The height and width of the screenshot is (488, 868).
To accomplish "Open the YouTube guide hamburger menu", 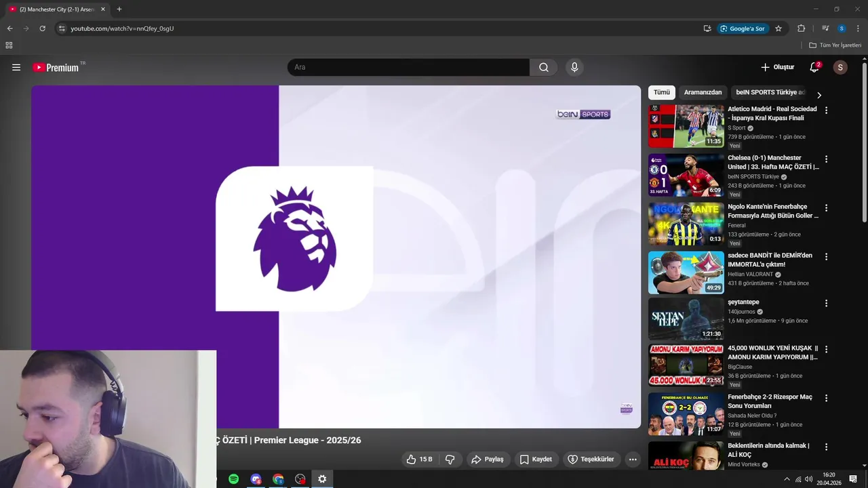I will pos(16,67).
